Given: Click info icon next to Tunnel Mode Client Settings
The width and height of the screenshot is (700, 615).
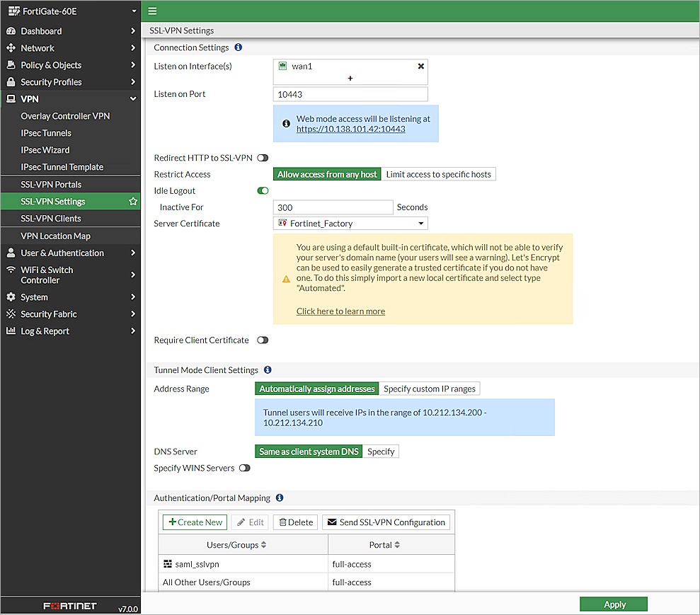Looking at the screenshot, I should coord(267,369).
